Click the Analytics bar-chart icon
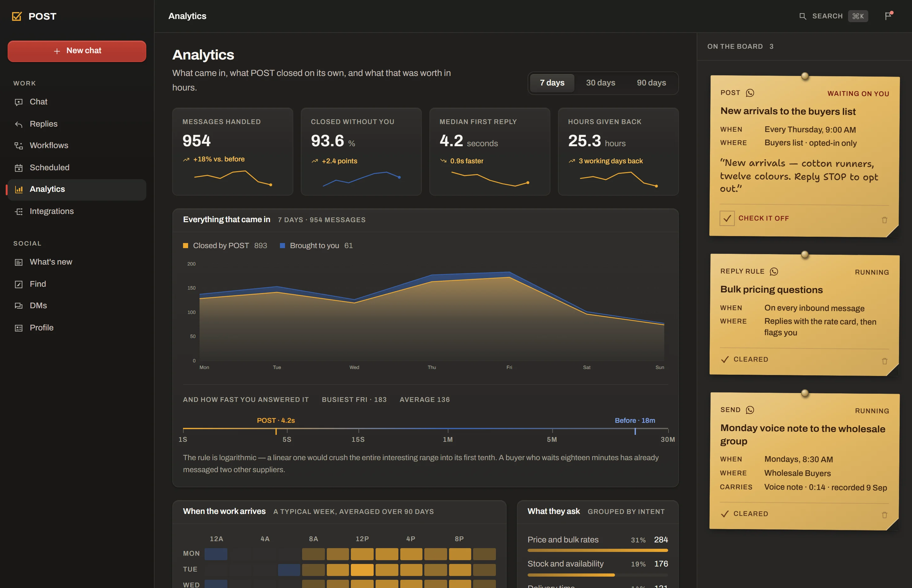This screenshot has width=912, height=588. tap(18, 189)
